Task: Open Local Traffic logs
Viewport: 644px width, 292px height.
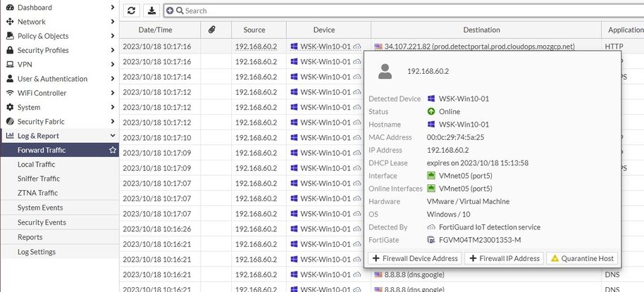Action: tap(37, 164)
